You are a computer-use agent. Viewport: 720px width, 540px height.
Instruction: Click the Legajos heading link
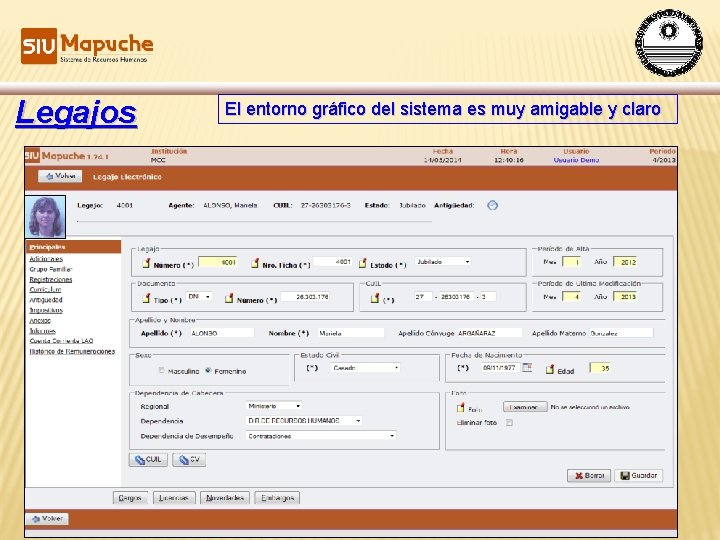[76, 112]
